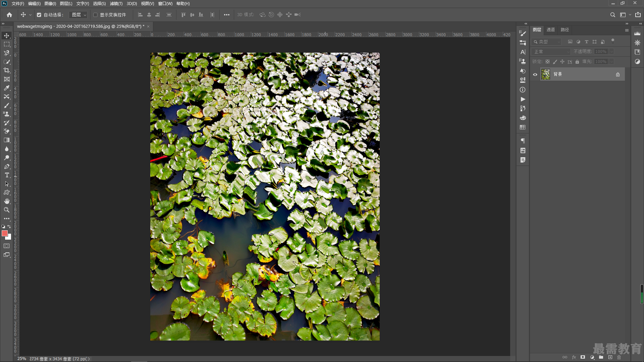644x362 pixels.
Task: Open the Move tool preset picker arrow
Action: 30,15
